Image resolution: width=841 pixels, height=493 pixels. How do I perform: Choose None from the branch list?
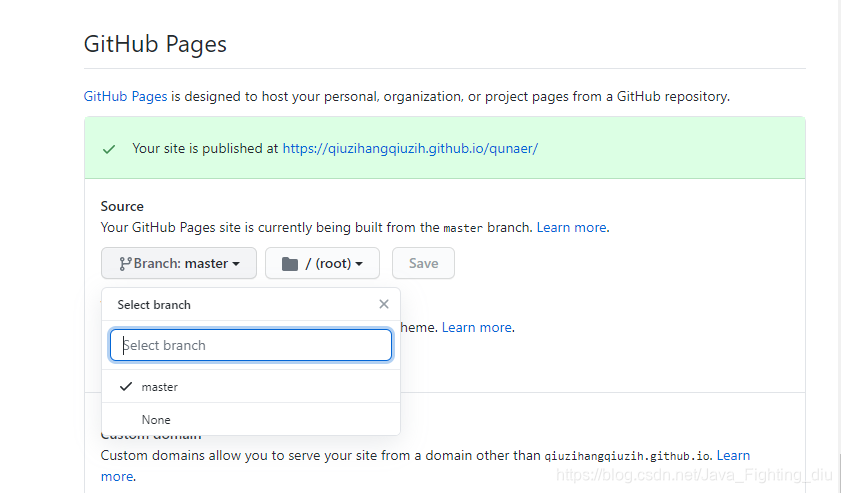coord(251,419)
